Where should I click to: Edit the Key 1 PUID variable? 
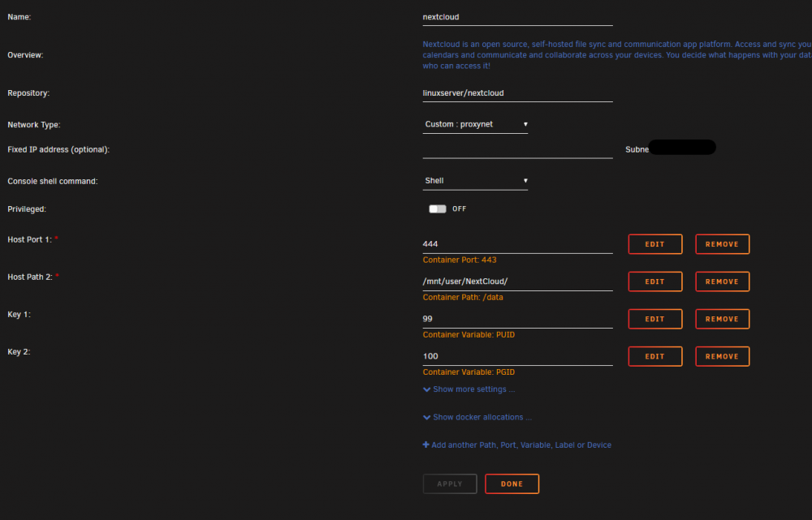click(655, 320)
